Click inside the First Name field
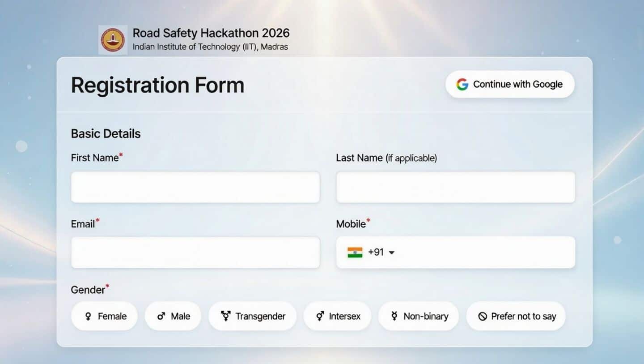644x364 pixels. point(195,187)
